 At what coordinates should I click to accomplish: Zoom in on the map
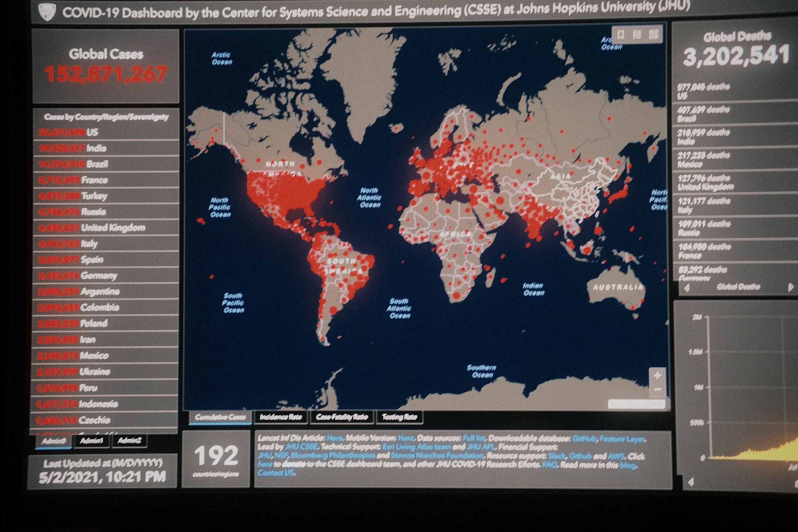pos(658,376)
